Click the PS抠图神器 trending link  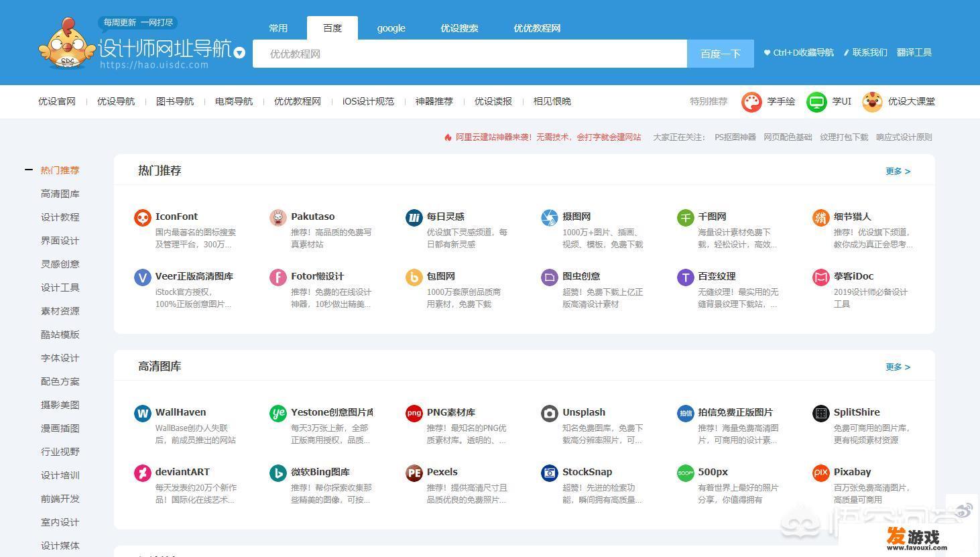pyautogui.click(x=735, y=137)
